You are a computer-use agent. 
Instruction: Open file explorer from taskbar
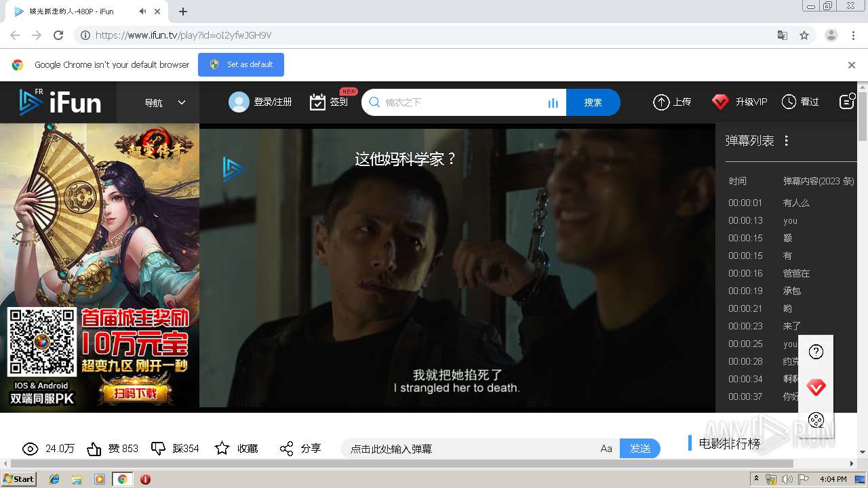pos(77,479)
